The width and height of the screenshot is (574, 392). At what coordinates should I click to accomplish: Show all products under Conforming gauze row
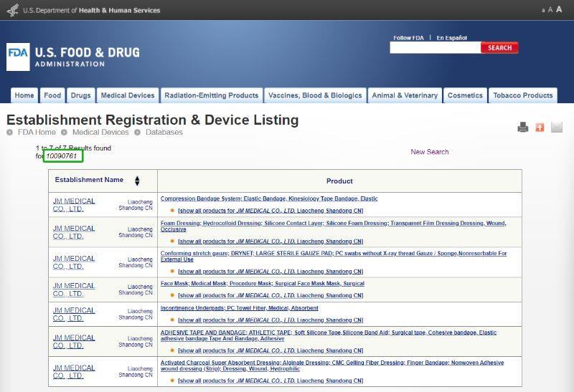point(270,272)
